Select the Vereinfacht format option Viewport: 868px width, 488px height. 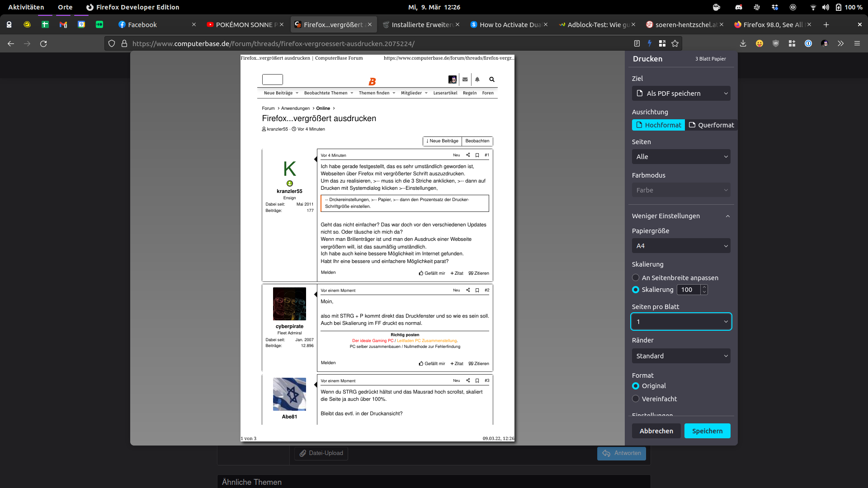(x=636, y=399)
